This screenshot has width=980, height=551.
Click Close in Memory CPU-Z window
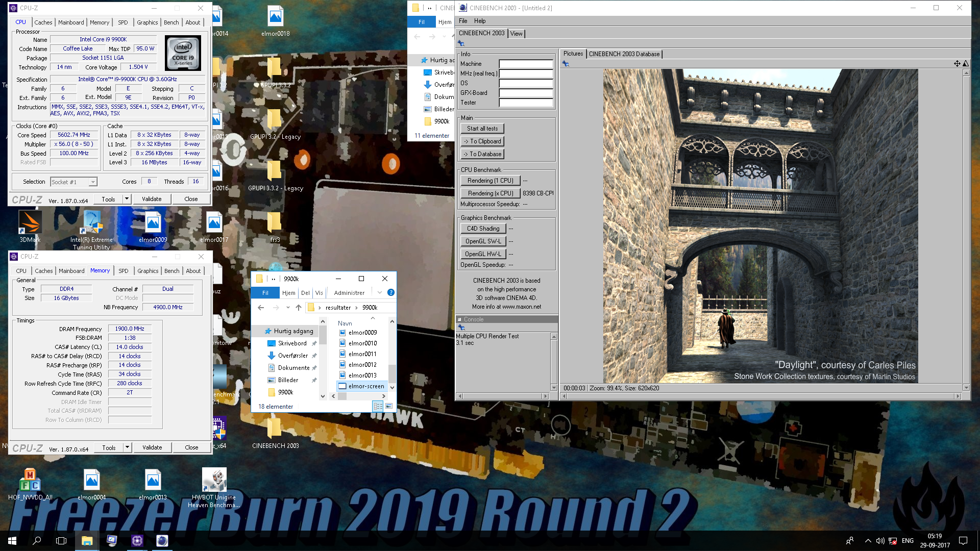point(191,447)
